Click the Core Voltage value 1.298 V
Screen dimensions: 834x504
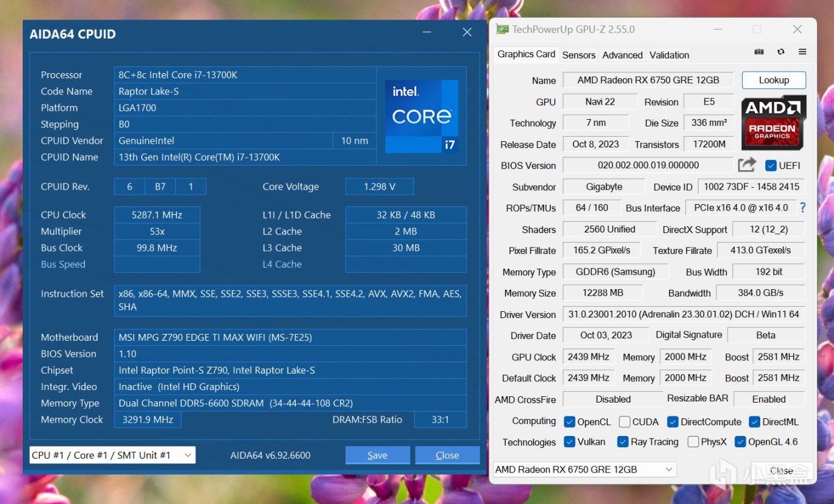pyautogui.click(x=379, y=186)
